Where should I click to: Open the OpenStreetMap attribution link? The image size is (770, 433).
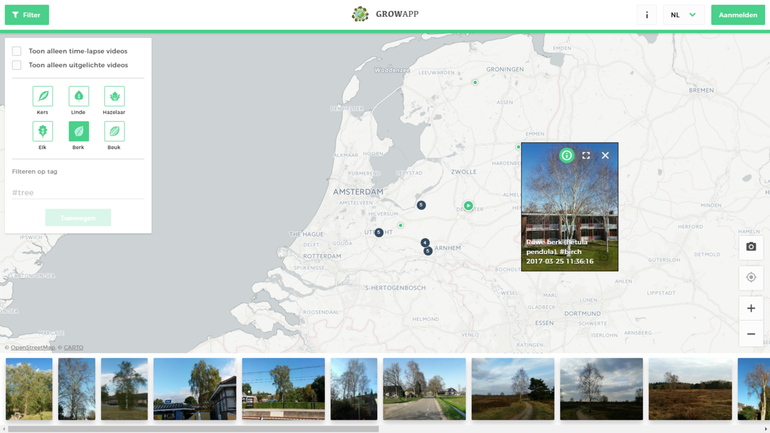point(33,348)
